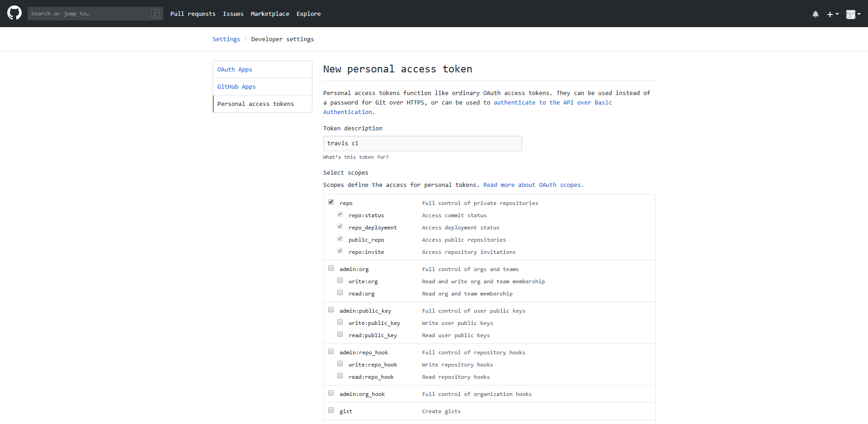Image resolution: width=868 pixels, height=424 pixels.
Task: Click the Token description text field
Action: pyautogui.click(x=422, y=143)
